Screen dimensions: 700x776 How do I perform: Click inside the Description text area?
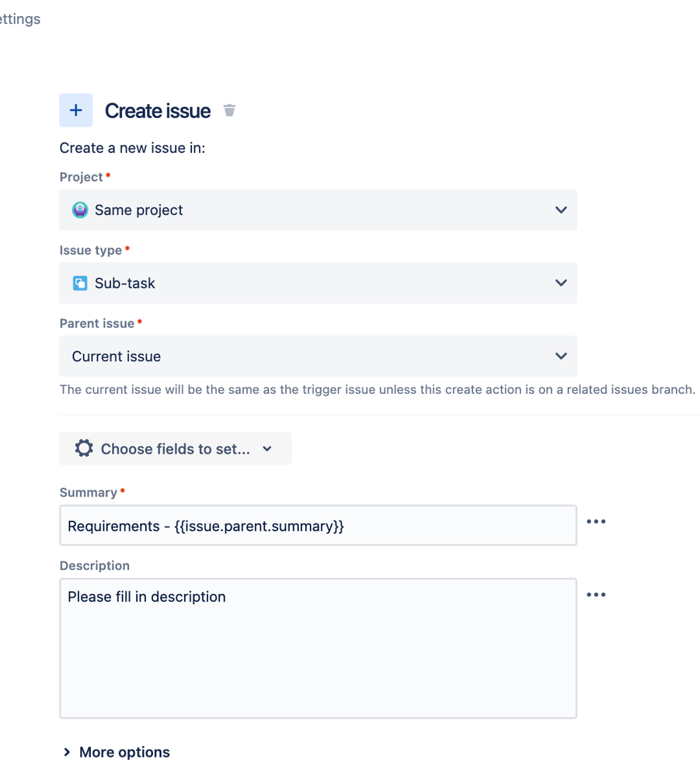(x=319, y=649)
